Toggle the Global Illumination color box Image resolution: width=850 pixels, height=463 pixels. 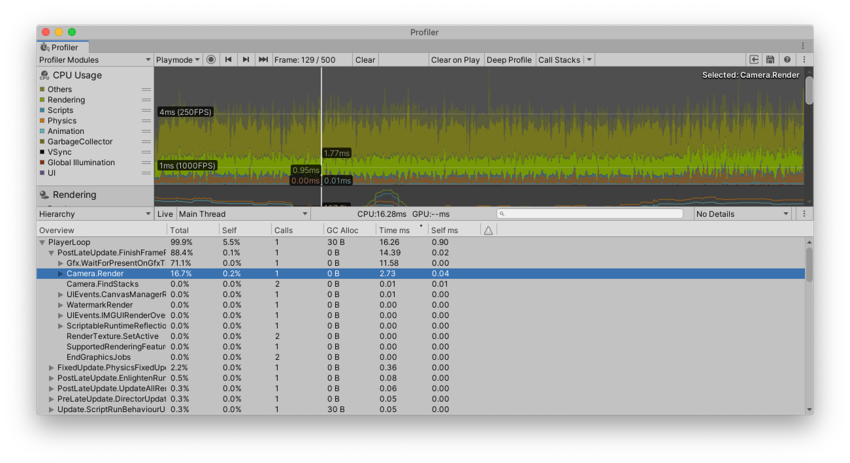click(x=42, y=163)
